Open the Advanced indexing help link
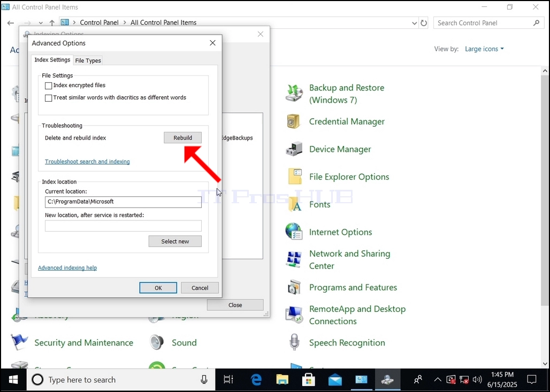This screenshot has width=550, height=392. coord(67,268)
